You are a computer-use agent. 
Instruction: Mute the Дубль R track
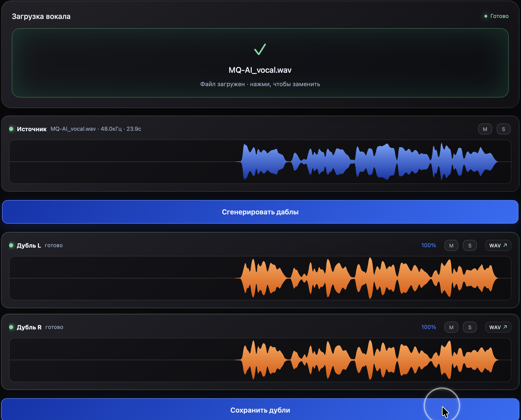coord(451,327)
